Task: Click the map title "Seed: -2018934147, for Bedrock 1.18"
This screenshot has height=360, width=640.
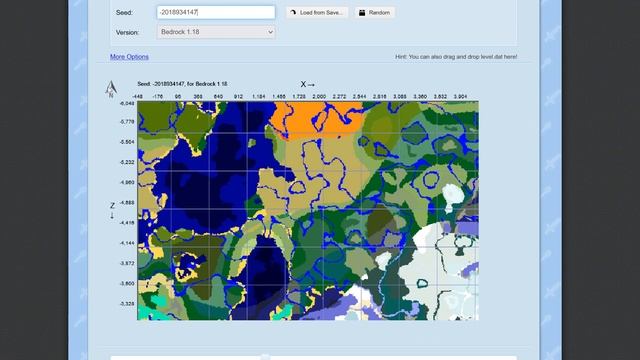Action: (182, 84)
